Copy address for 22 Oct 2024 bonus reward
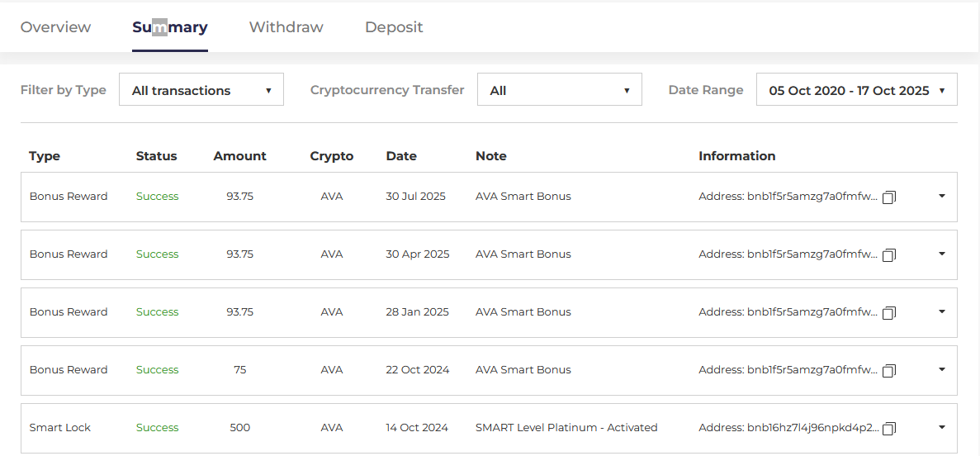Viewport: 980px width, 456px height. (x=889, y=370)
